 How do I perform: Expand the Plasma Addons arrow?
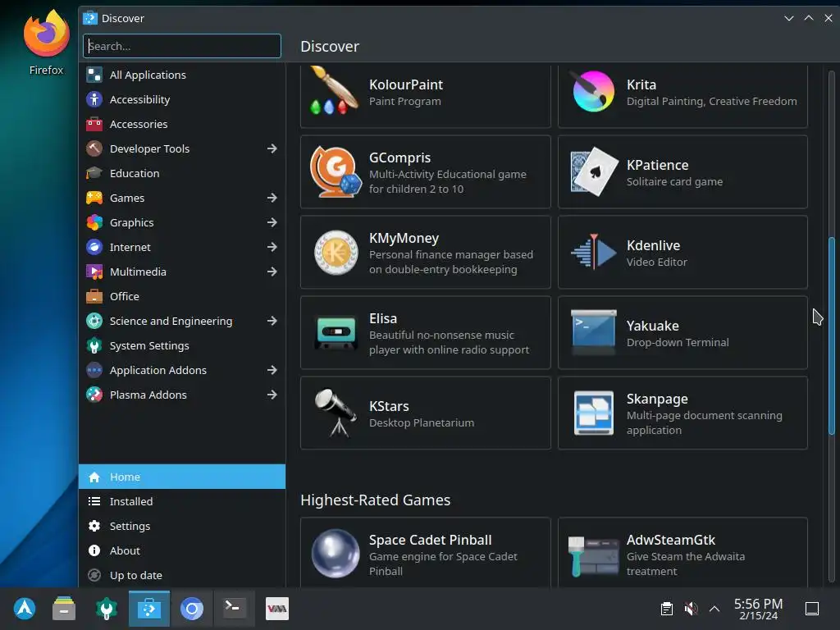pyautogui.click(x=272, y=395)
